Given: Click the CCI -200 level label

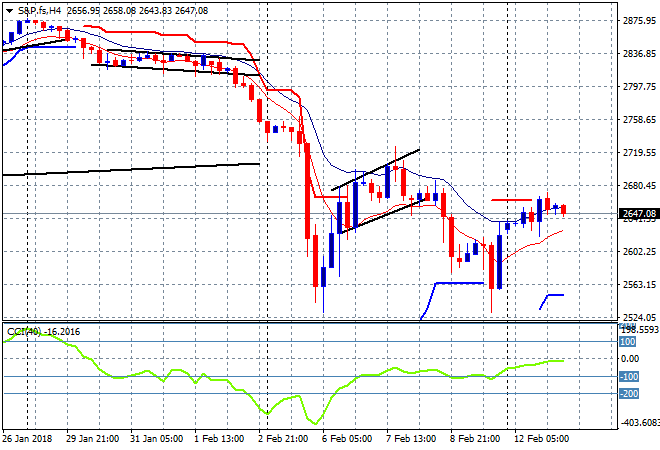Looking at the screenshot, I should click(x=629, y=394).
